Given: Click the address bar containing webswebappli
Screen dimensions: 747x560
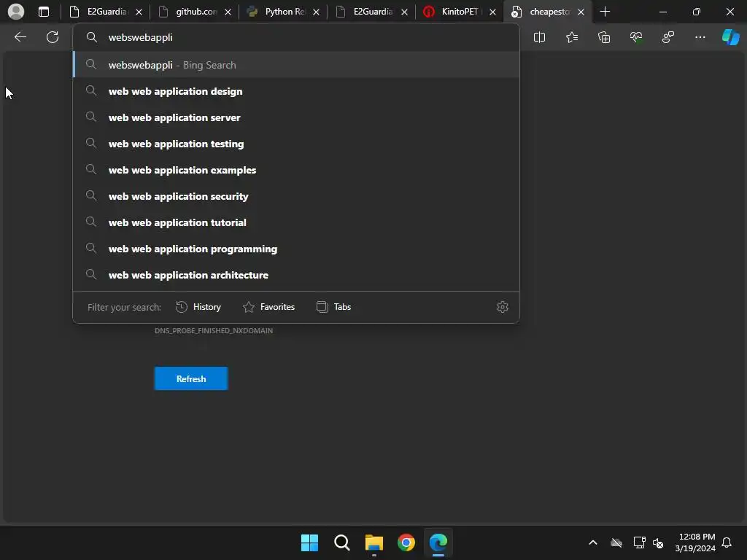Looking at the screenshot, I should tap(296, 37).
